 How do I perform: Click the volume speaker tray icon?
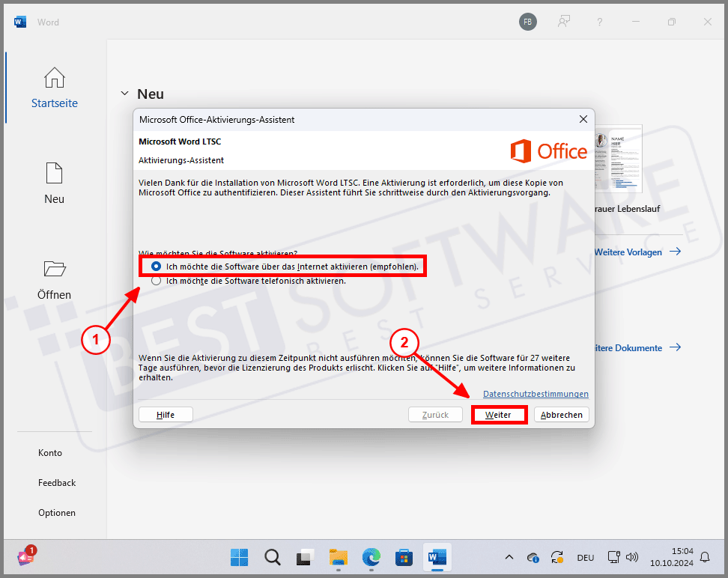pyautogui.click(x=632, y=557)
